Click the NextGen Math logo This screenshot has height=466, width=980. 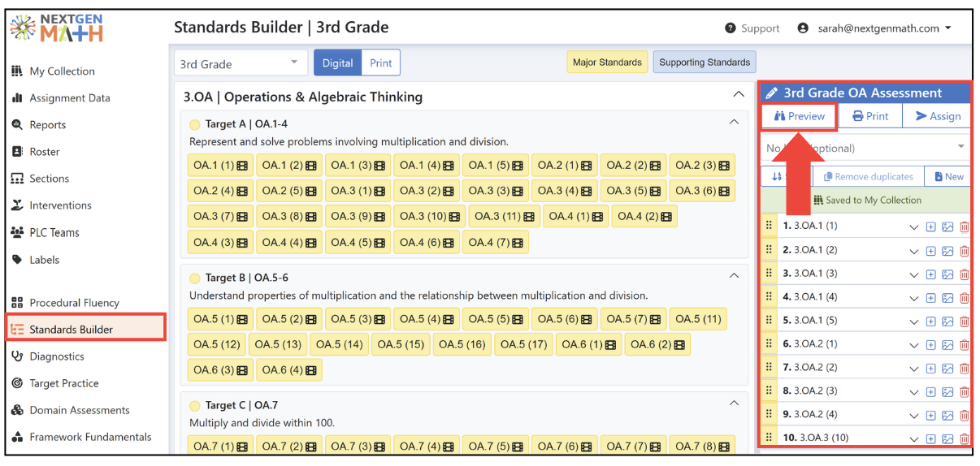(57, 28)
